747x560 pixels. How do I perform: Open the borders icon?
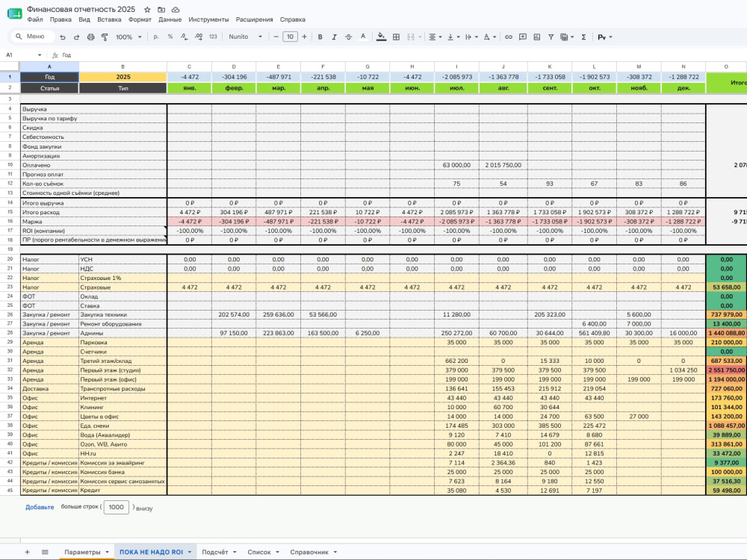click(x=396, y=37)
